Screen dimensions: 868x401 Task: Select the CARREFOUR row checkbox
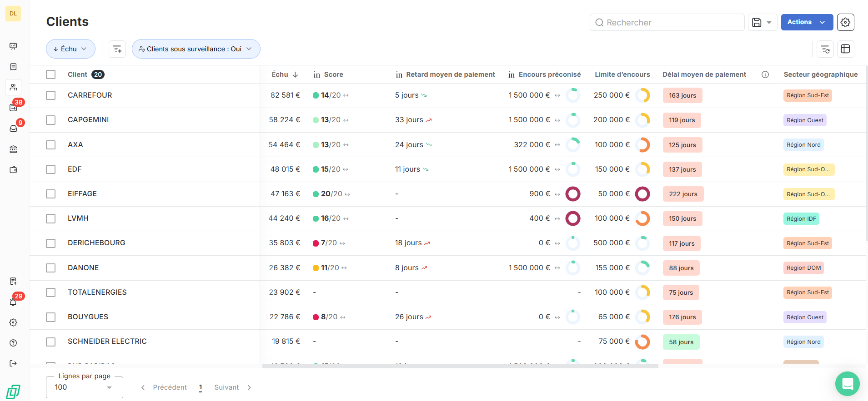tap(50, 95)
